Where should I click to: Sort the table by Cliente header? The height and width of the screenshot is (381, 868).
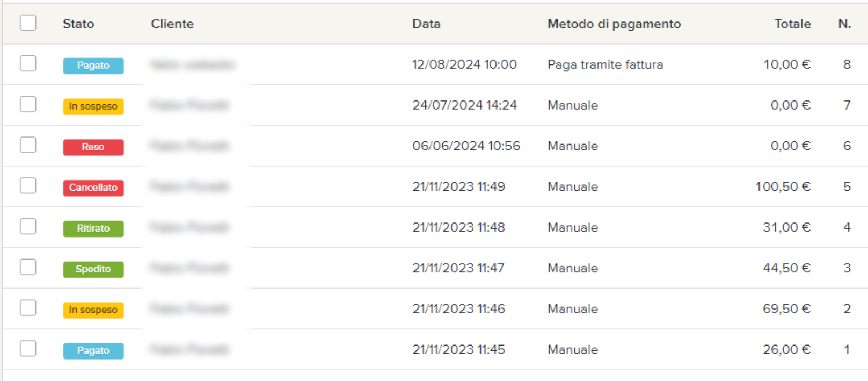(172, 24)
